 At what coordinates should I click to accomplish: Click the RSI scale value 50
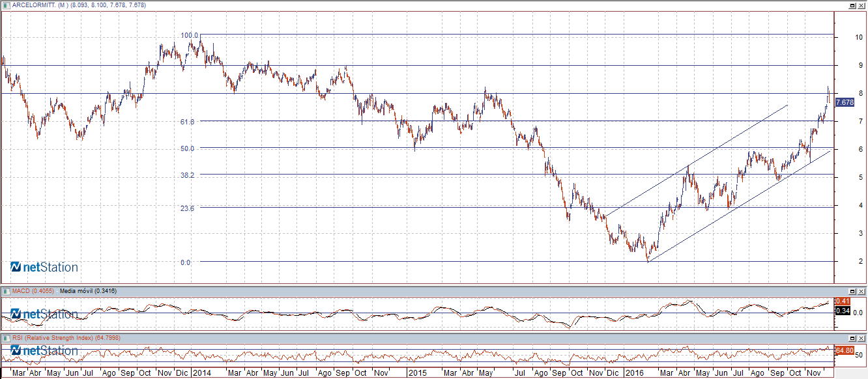pyautogui.click(x=860, y=356)
